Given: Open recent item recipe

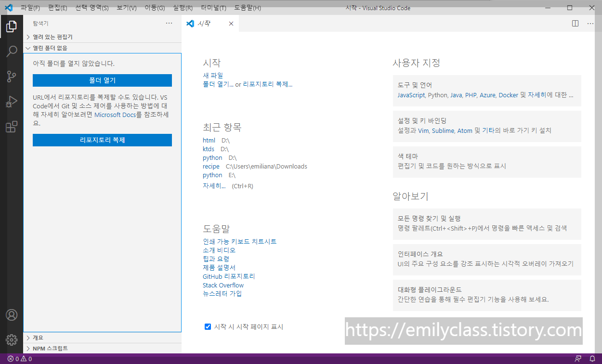Looking at the screenshot, I should pyautogui.click(x=211, y=166).
